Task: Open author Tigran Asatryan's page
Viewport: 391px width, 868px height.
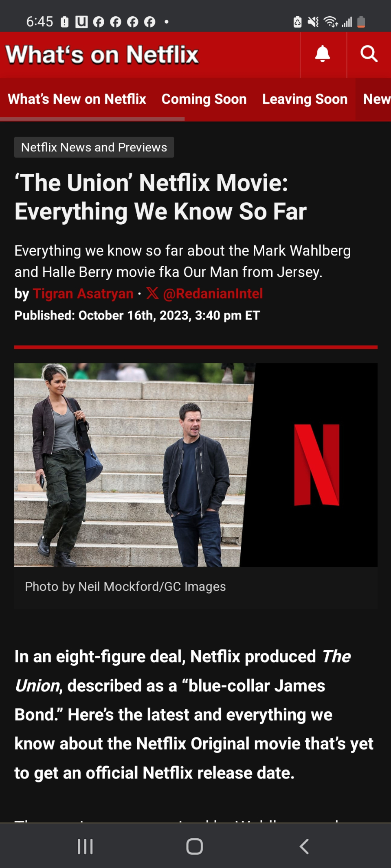Action: [x=83, y=293]
